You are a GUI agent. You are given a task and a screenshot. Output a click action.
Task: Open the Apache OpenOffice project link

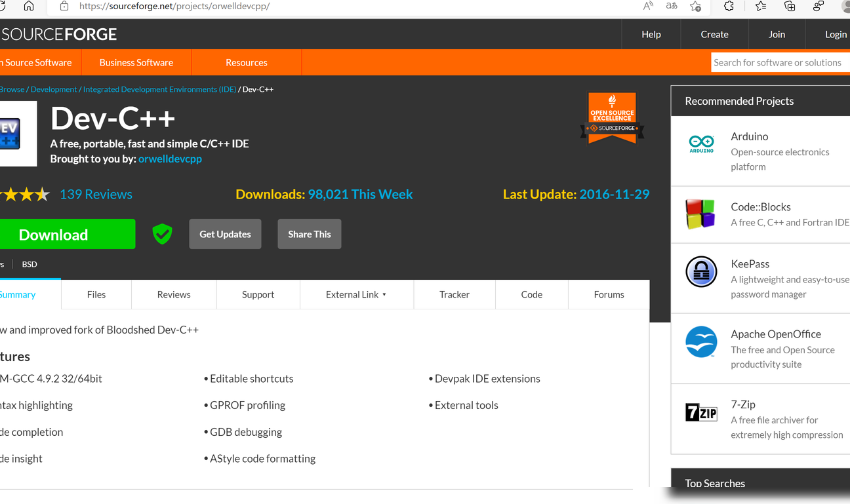(776, 334)
